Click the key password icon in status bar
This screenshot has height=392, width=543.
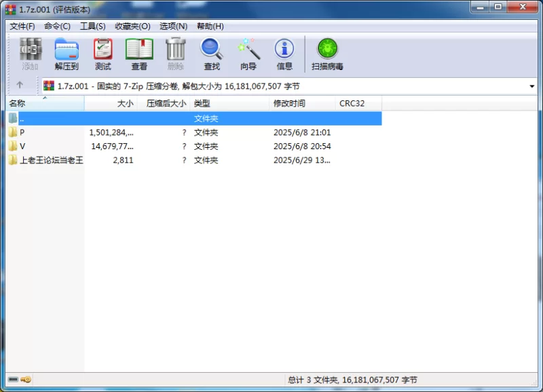26,380
